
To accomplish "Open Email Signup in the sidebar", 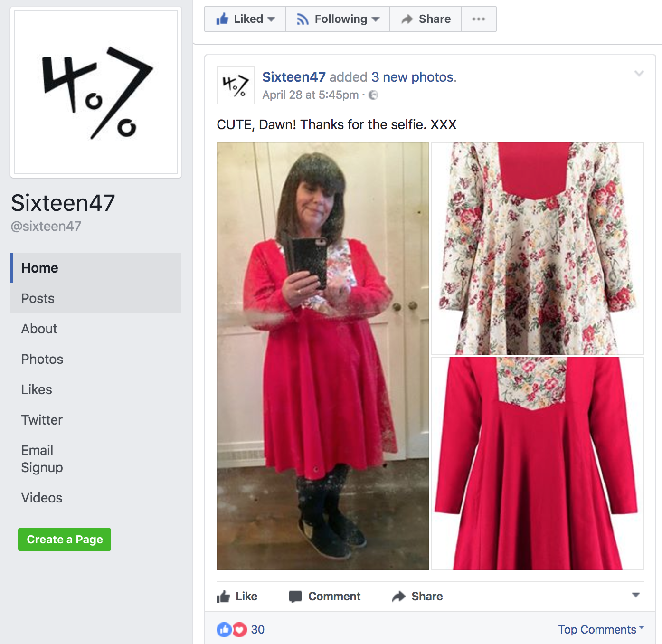I will point(42,459).
